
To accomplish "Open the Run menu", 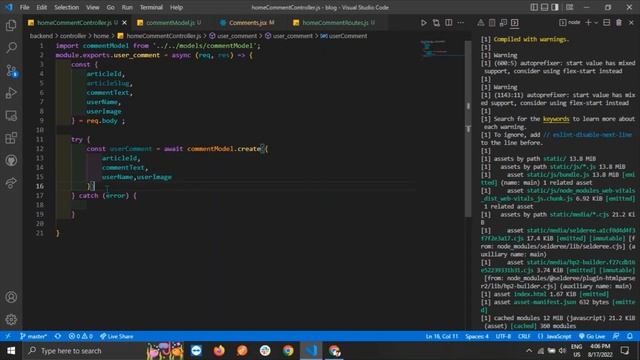I will pyautogui.click(x=127, y=7).
